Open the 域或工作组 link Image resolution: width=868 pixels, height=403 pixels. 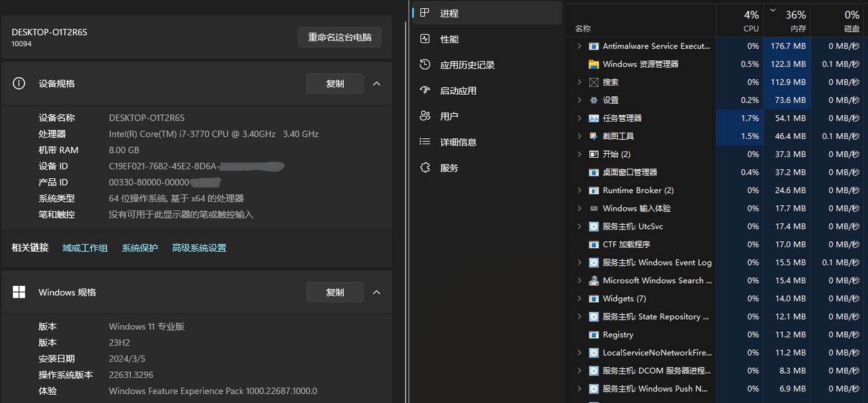tap(85, 248)
